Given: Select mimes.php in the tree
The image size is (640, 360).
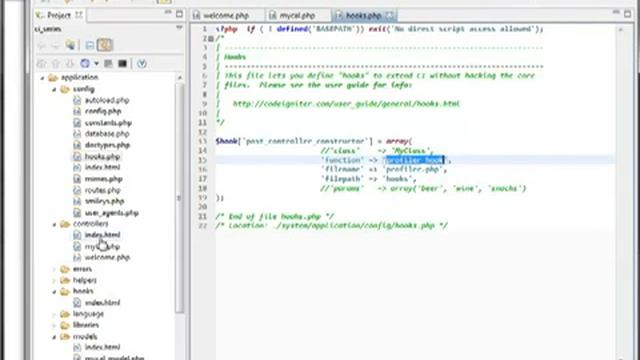Looking at the screenshot, I should [104, 179].
